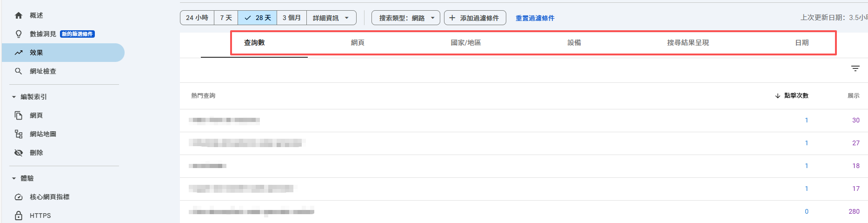Choose the 3 個月 date range

click(x=292, y=18)
